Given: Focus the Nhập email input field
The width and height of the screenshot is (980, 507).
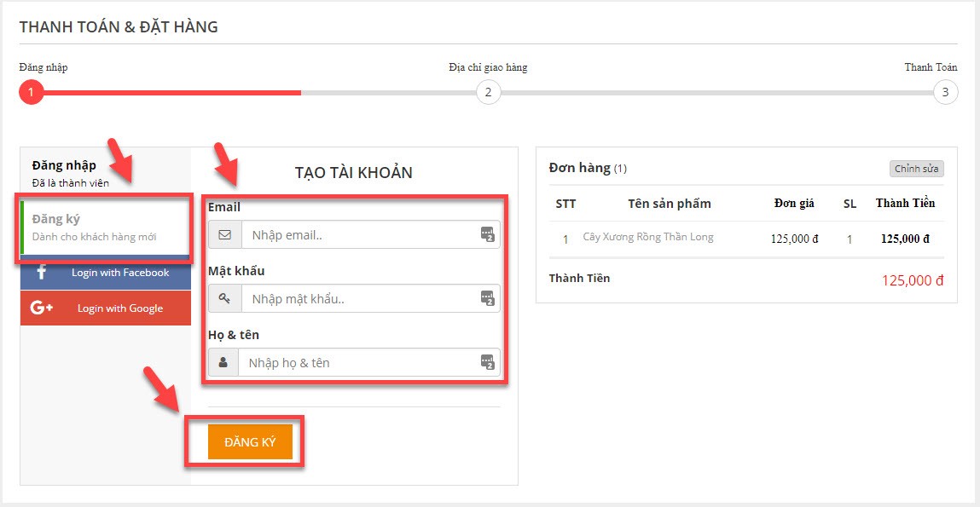Looking at the screenshot, I should pos(371,235).
